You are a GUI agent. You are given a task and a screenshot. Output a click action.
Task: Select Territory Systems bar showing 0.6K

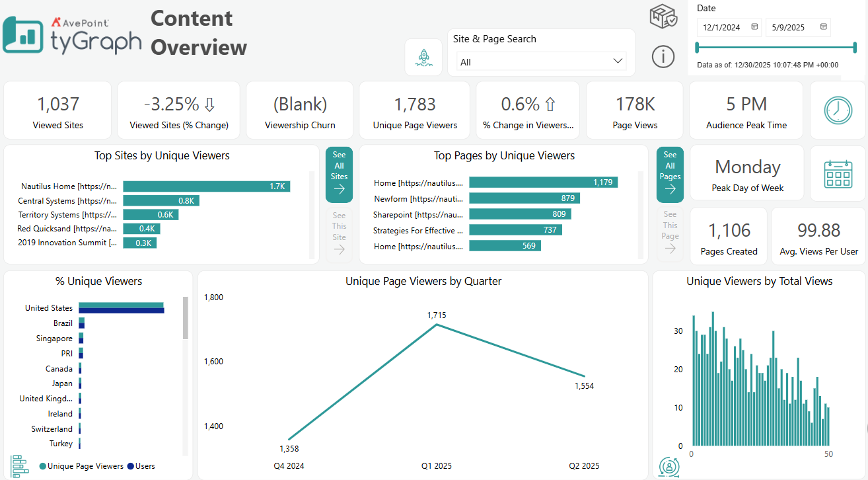[x=151, y=214]
